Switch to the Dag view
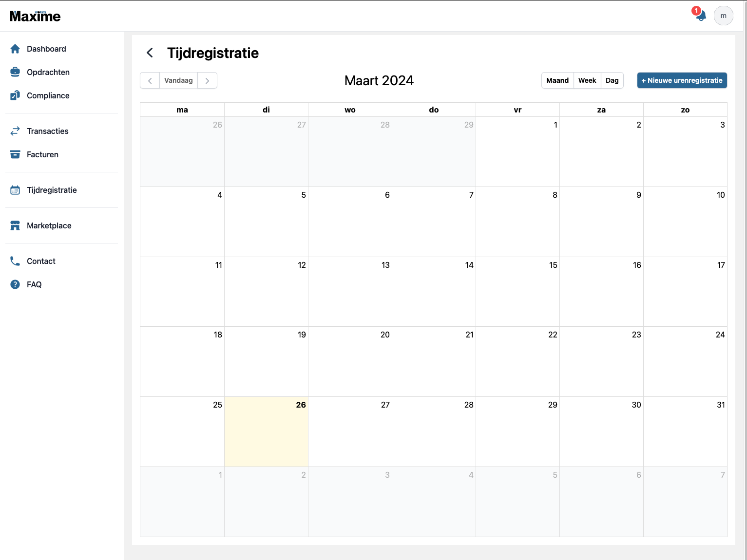The image size is (747, 560). click(612, 80)
